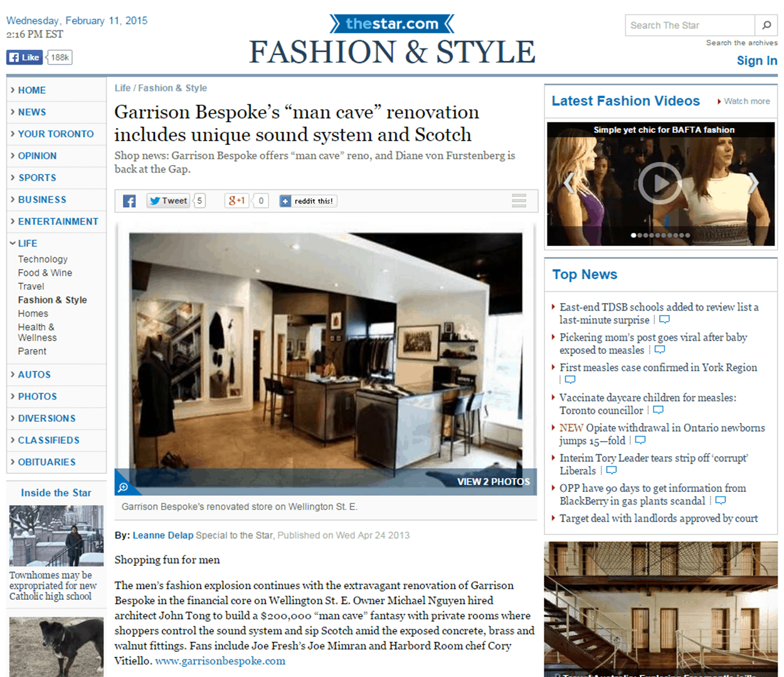Image resolution: width=784 pixels, height=677 pixels.
Task: Click the Facebook like count 188k
Action: [x=60, y=57]
